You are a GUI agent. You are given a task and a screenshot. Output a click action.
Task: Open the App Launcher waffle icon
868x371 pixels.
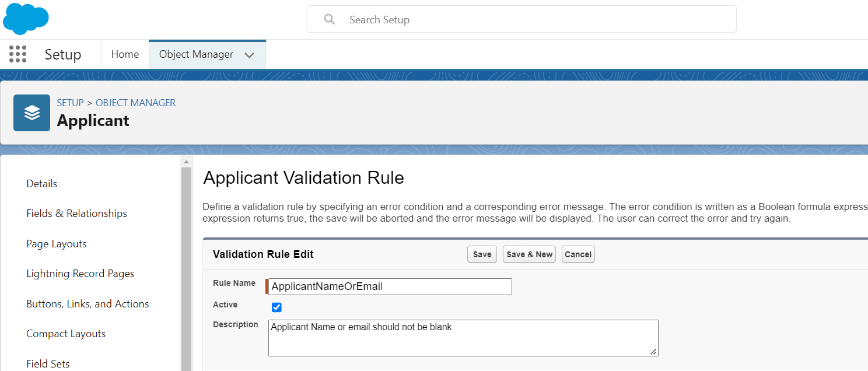pyautogui.click(x=17, y=54)
